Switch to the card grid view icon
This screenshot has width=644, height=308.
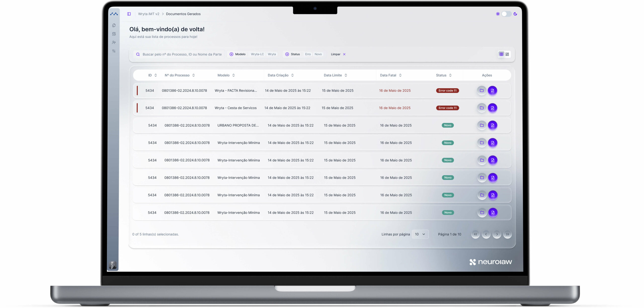point(507,54)
